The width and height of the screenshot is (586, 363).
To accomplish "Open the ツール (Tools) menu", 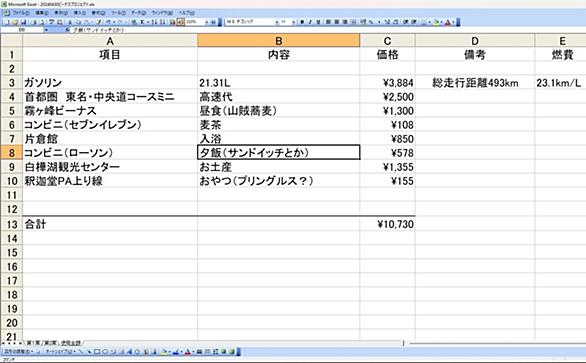I will [x=119, y=13].
